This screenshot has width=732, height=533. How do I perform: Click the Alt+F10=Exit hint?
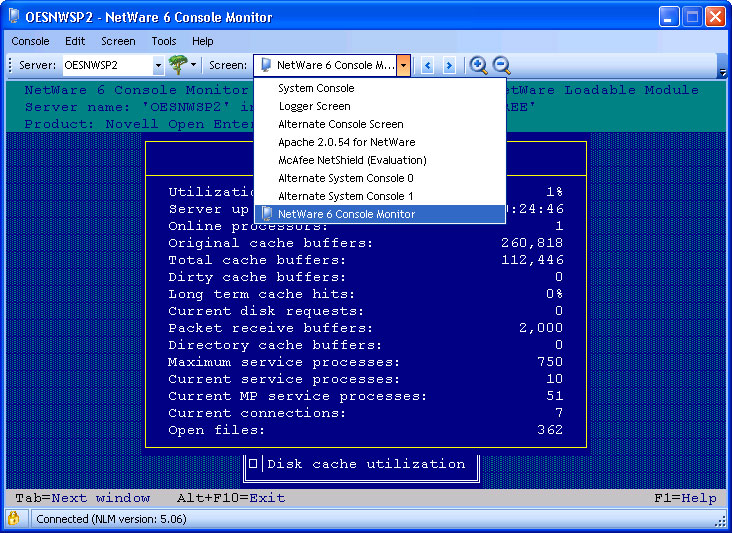point(231,498)
